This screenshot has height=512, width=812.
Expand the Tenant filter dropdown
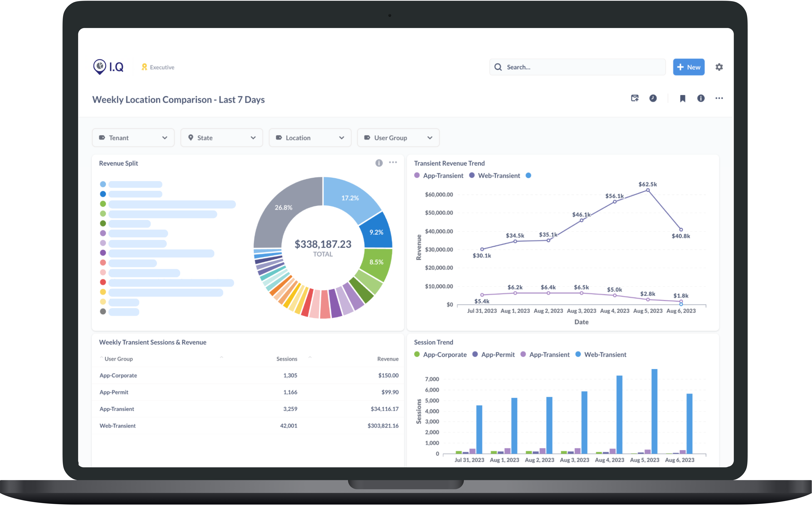click(133, 138)
